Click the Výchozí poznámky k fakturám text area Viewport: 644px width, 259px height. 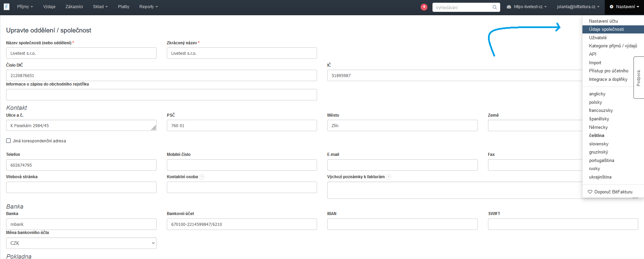pos(454,190)
